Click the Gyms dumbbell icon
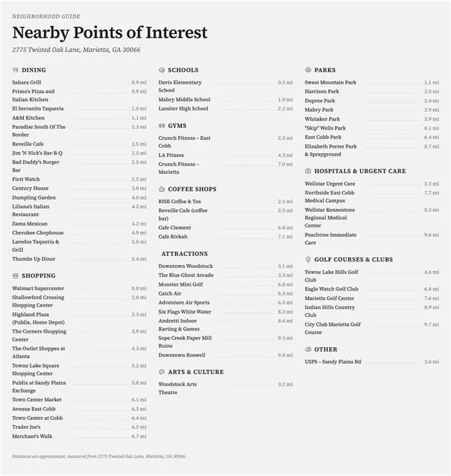 [x=162, y=126]
